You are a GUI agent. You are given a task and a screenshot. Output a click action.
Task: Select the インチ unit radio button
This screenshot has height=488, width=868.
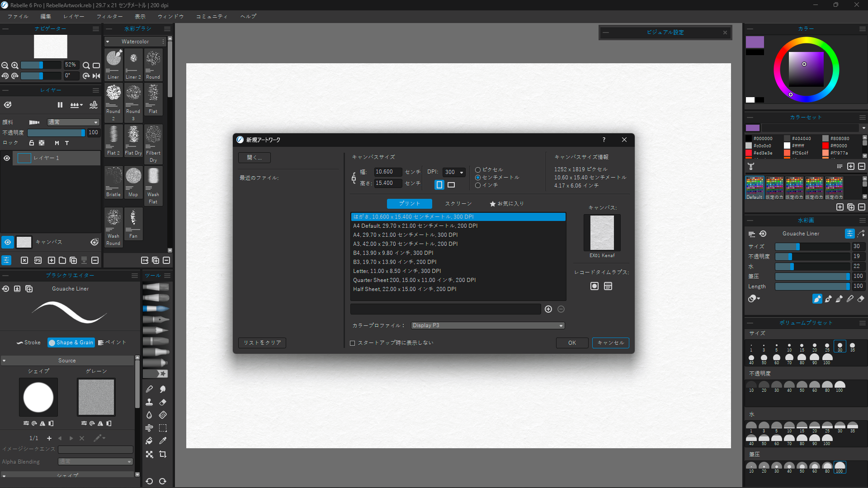(x=478, y=185)
